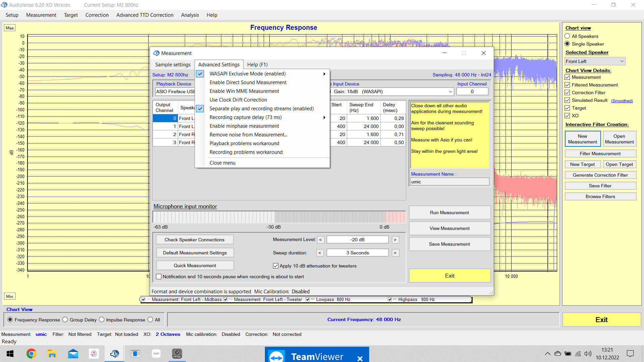
Task: Click the volume speaker tray icon
Action: (x=588, y=354)
